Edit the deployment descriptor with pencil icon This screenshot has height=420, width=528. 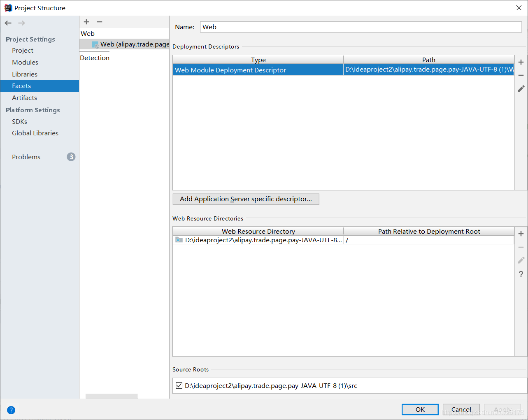click(x=521, y=88)
